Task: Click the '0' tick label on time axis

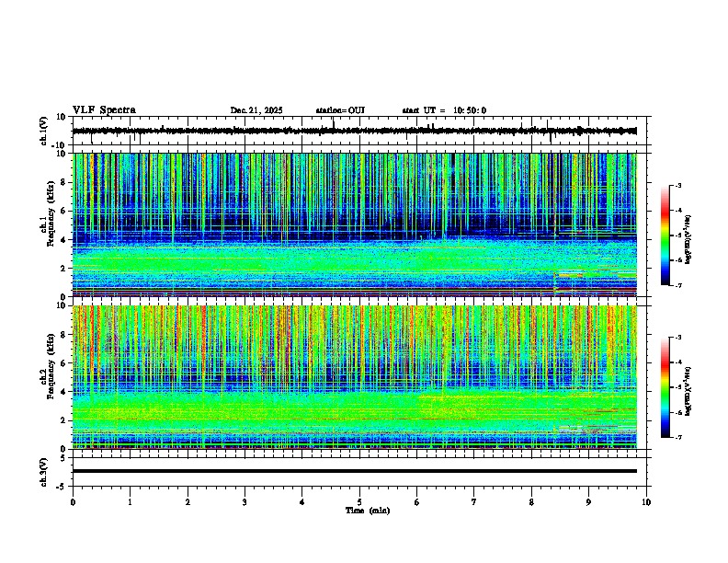Action: pos(73,502)
